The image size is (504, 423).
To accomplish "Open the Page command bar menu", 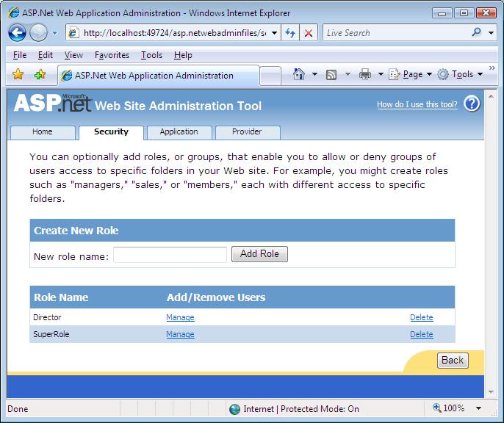I will 410,74.
